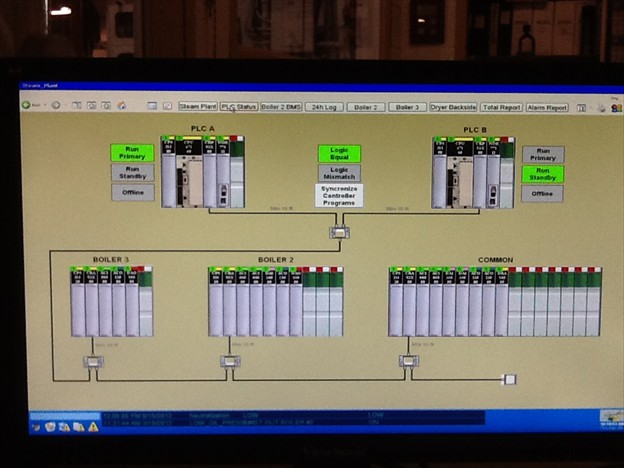Click the PLC A label
The height and width of the screenshot is (468, 624).
[203, 128]
